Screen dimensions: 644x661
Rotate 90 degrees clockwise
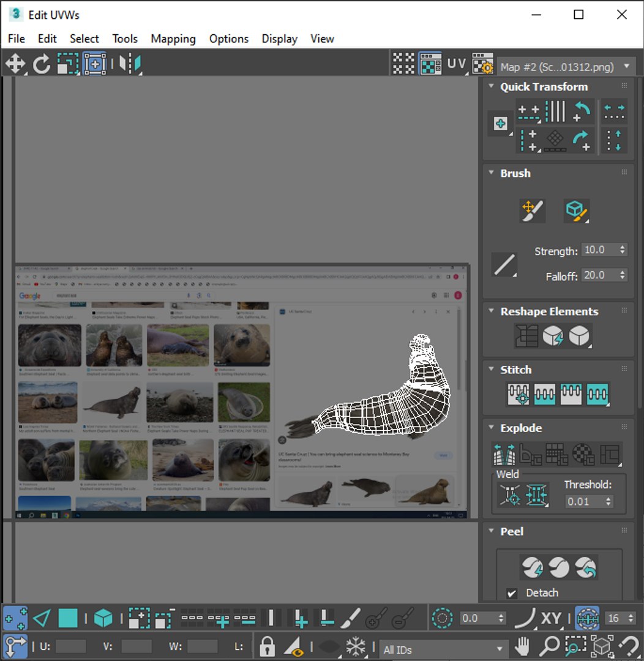[582, 140]
